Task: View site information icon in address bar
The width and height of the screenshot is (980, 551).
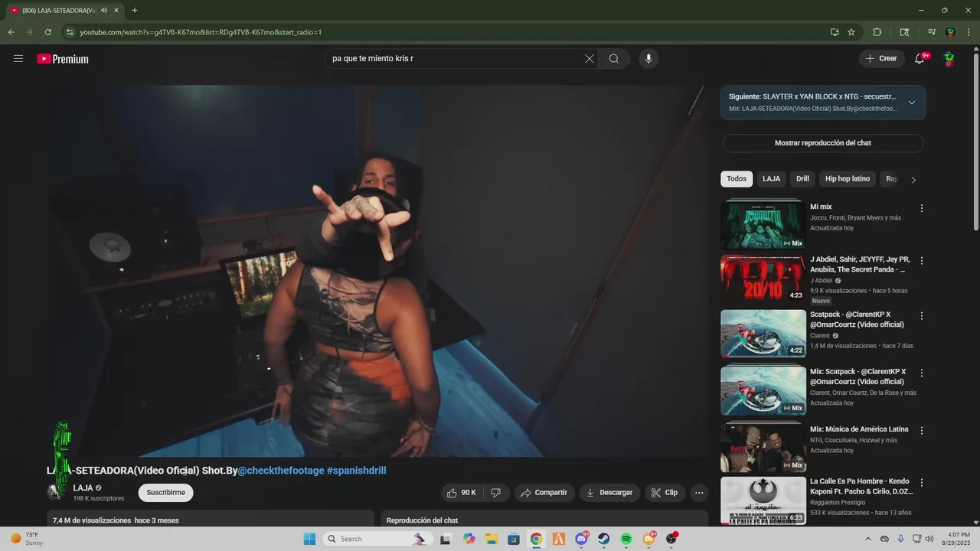Action: click(70, 32)
